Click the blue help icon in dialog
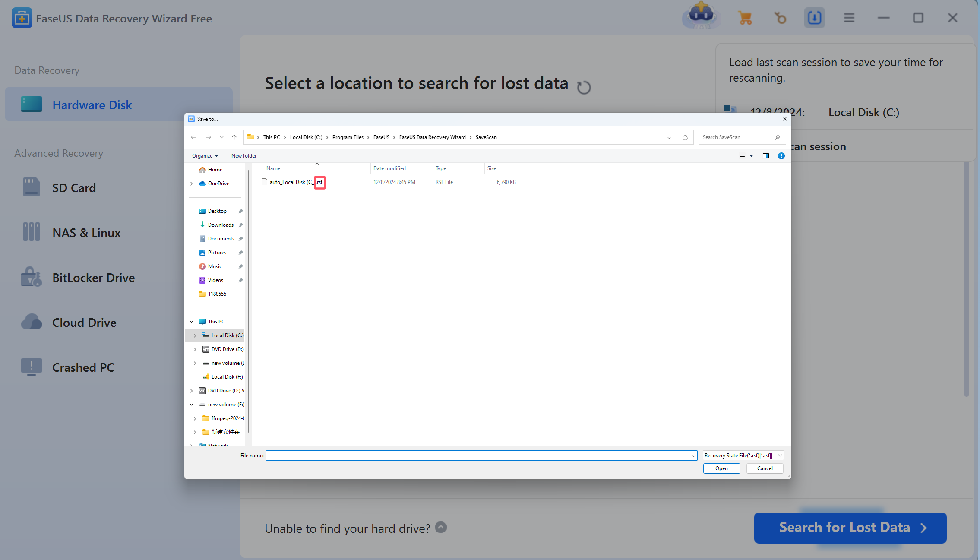The width and height of the screenshot is (980, 560). coord(781,156)
